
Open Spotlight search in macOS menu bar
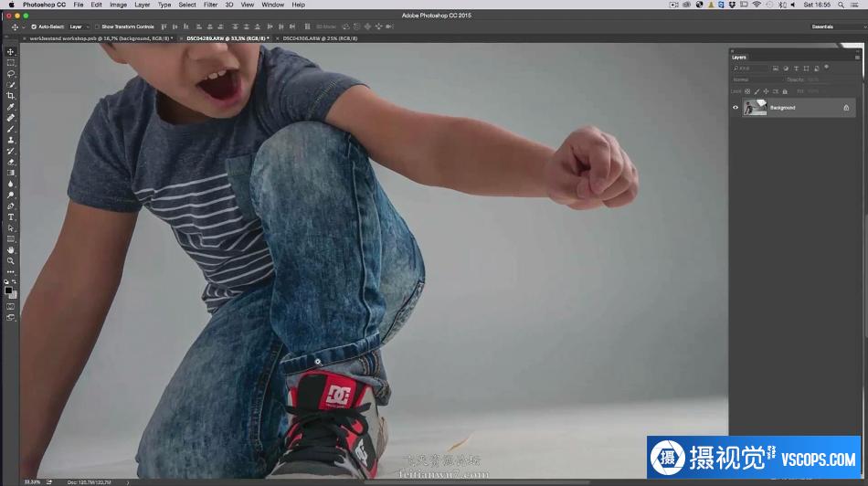pyautogui.click(x=841, y=5)
